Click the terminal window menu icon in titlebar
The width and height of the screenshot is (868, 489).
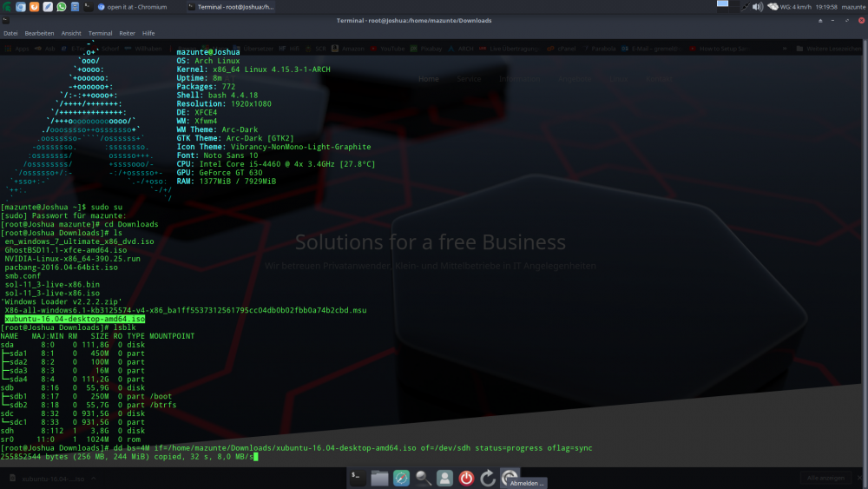[5, 21]
